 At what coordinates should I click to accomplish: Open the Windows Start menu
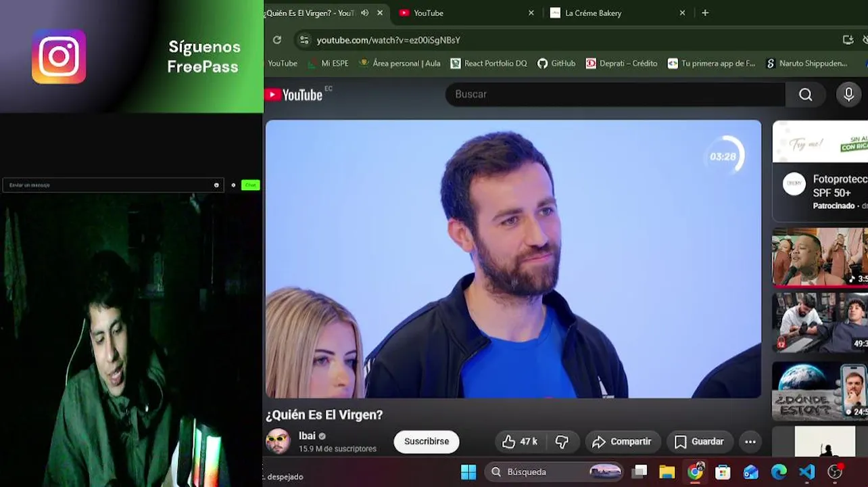pyautogui.click(x=468, y=472)
